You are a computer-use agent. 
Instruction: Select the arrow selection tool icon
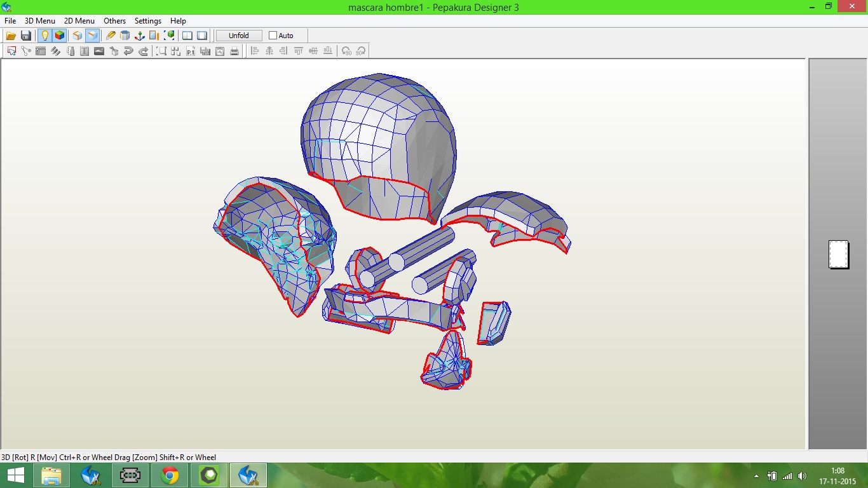[11, 51]
